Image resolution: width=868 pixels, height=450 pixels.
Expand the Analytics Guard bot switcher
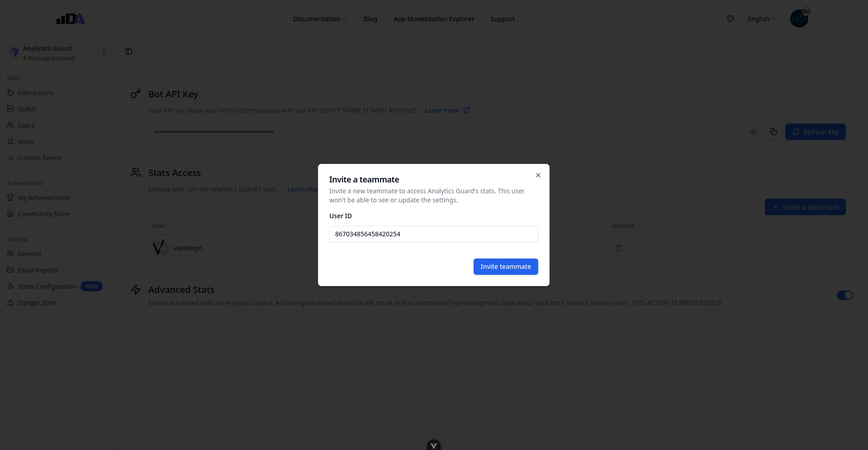point(104,53)
